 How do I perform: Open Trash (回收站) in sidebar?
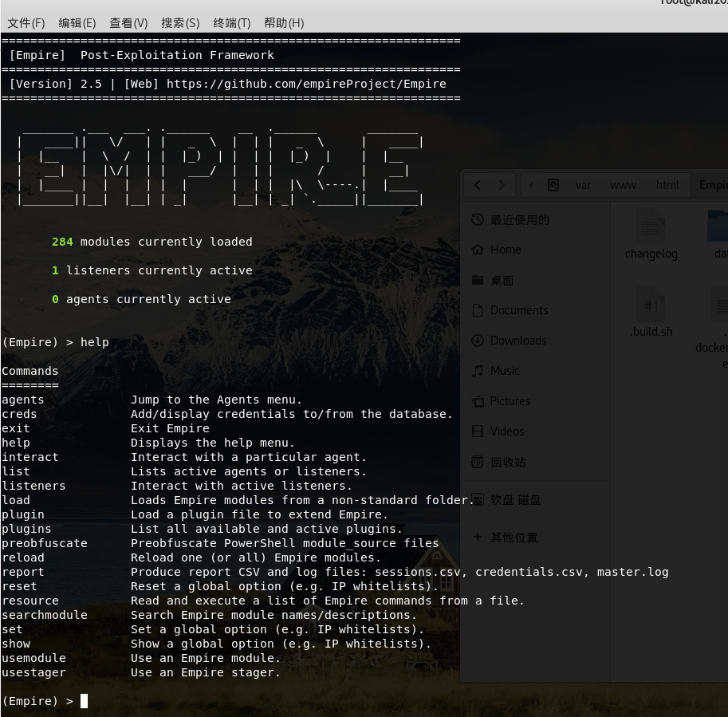coord(508,462)
